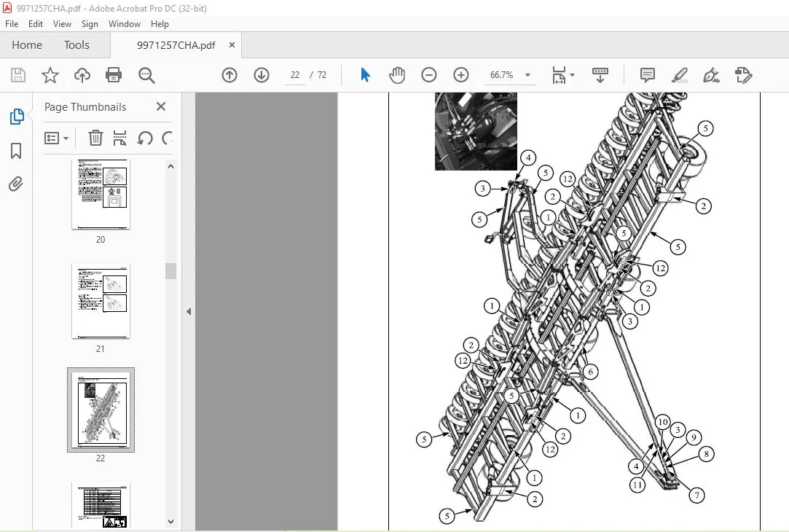Switch to the Tools tab
Screen dimensions: 789x532
(x=76, y=44)
